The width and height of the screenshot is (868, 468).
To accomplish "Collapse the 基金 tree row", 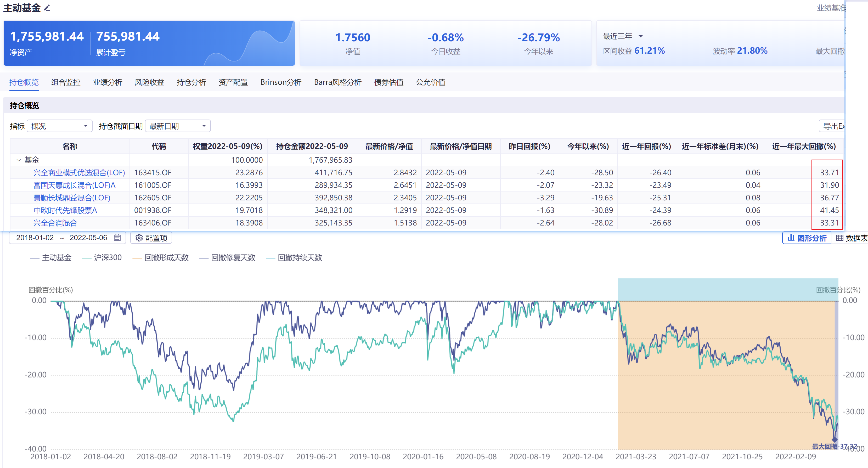I will [x=19, y=160].
